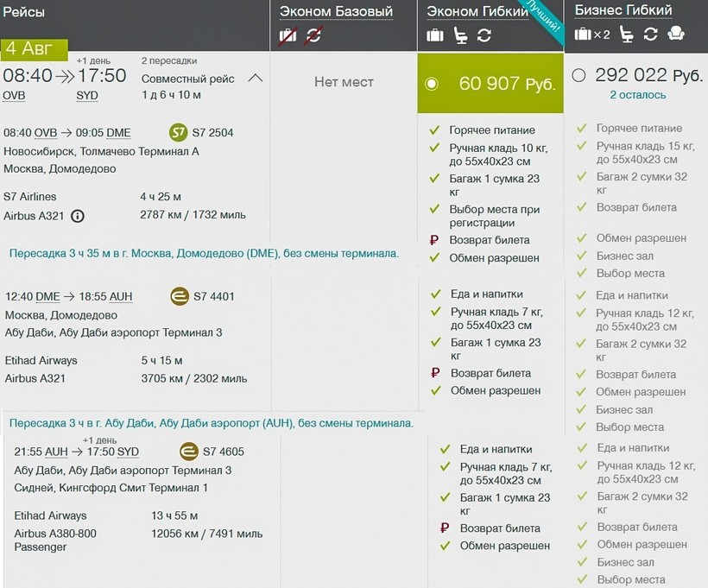
Task: Collapse the flight details chevron
Action: click(x=255, y=79)
